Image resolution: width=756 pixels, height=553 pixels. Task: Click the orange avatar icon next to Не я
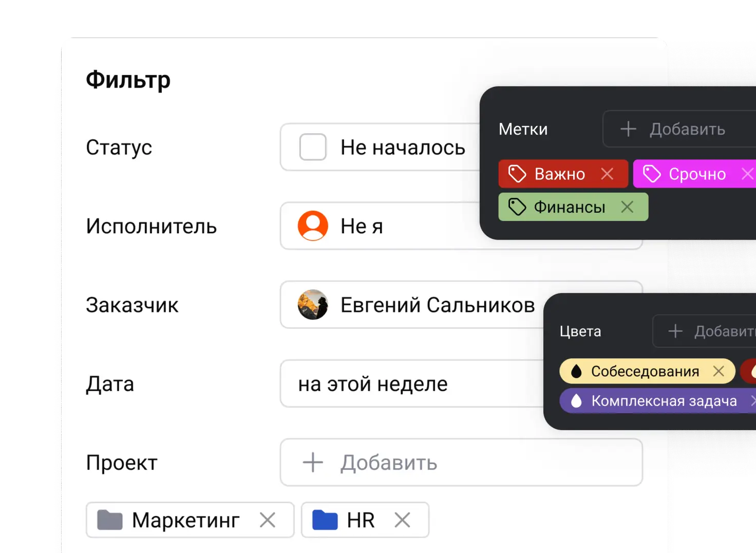click(313, 226)
